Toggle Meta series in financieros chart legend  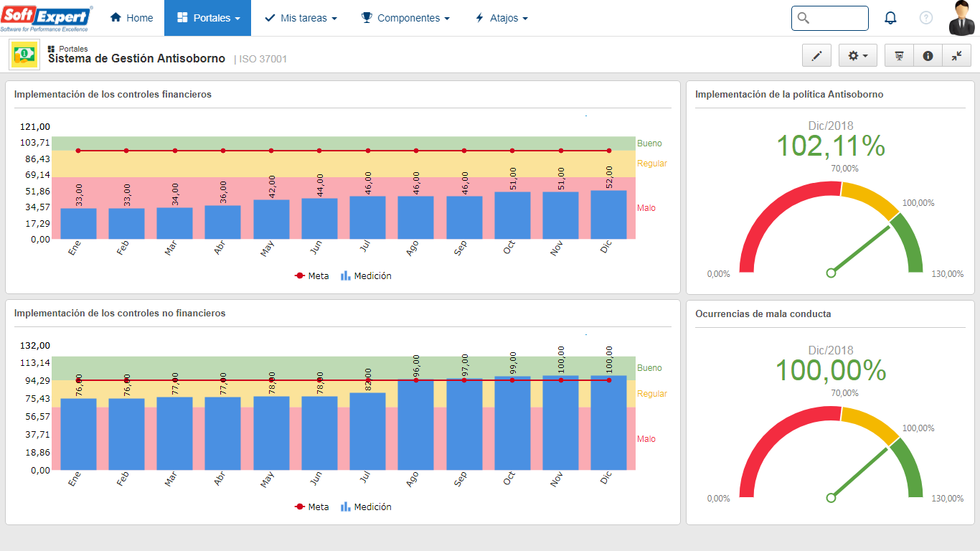[x=312, y=275]
